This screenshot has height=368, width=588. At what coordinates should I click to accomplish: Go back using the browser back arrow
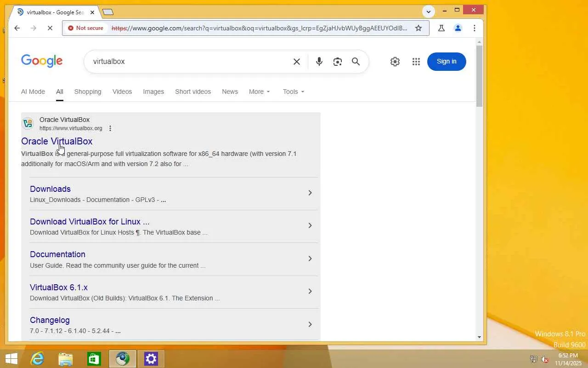point(17,28)
